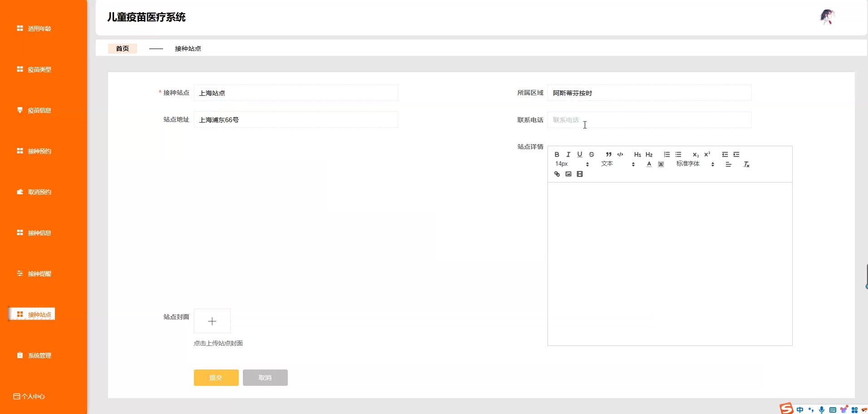This screenshot has width=868, height=414.
Task: Insert a code block in the editor
Action: (x=620, y=154)
